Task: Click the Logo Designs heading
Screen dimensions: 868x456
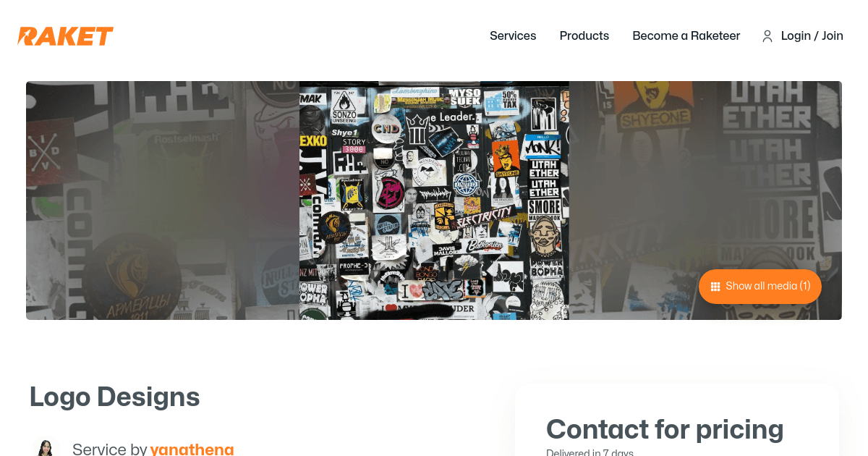Action: pos(115,397)
